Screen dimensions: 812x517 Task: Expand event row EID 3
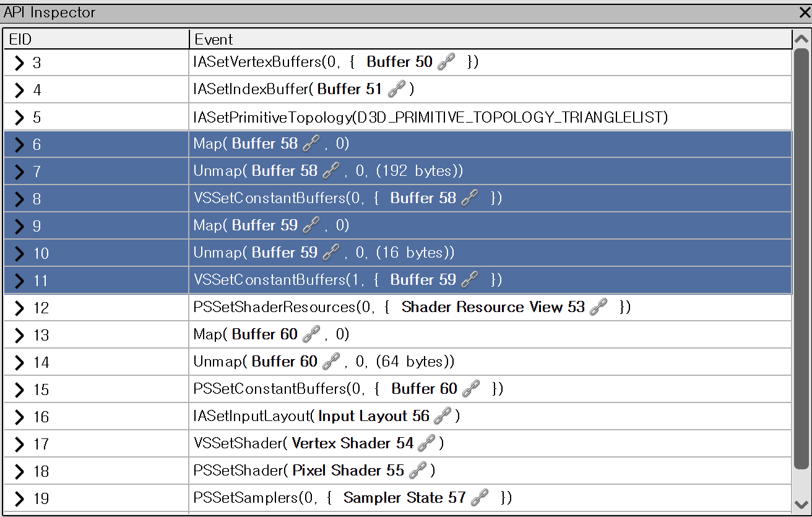point(19,63)
